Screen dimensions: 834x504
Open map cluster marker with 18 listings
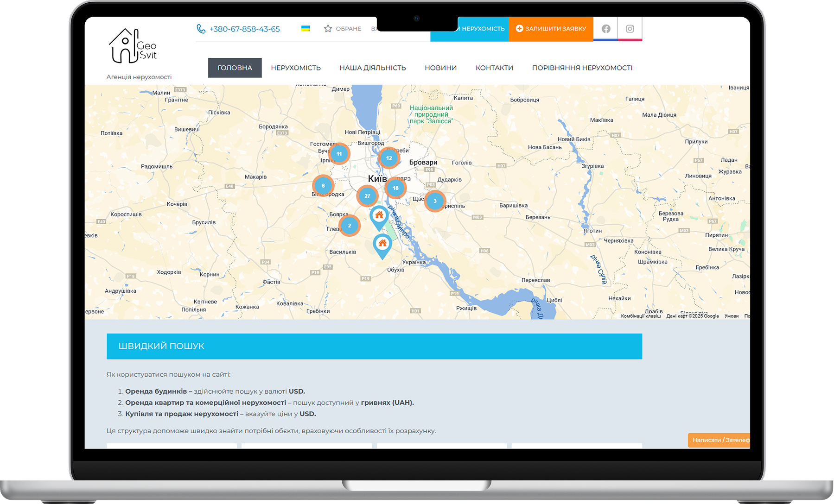(x=395, y=188)
